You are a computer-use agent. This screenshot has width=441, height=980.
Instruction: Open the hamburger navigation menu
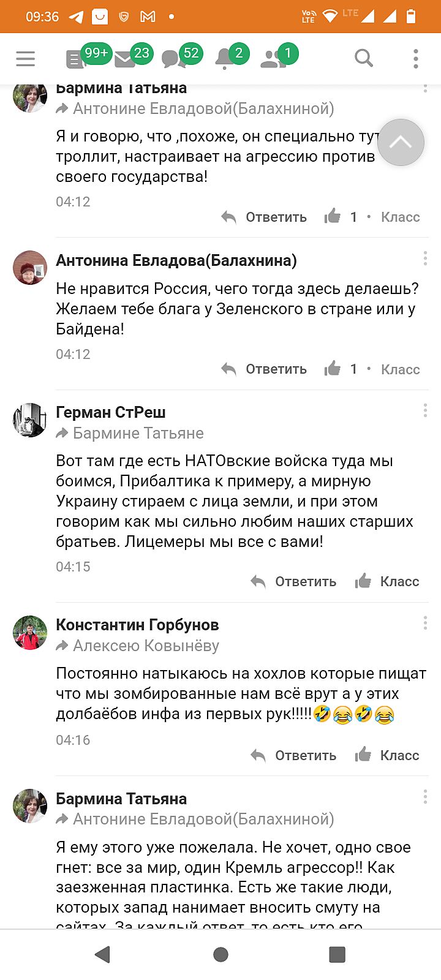(26, 59)
